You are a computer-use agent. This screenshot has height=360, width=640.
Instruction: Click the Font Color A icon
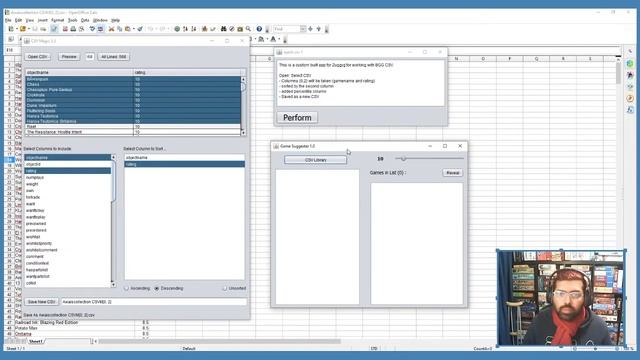(x=273, y=39)
